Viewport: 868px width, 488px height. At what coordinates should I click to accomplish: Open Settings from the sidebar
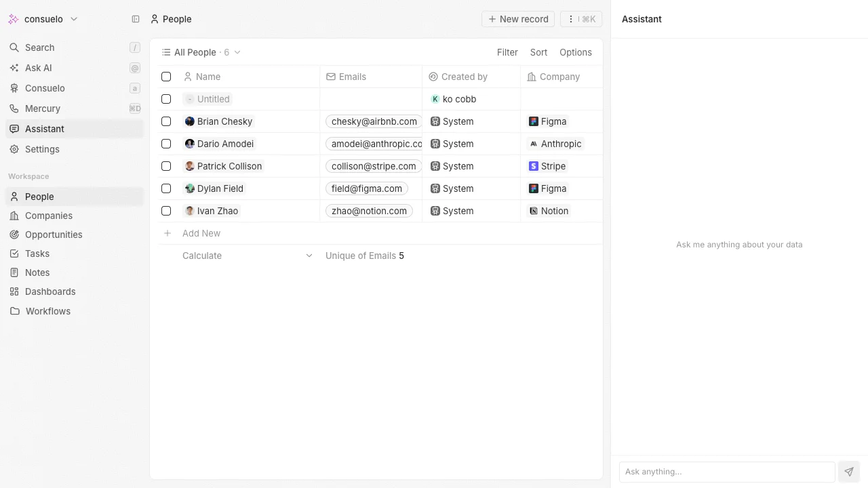pos(41,149)
